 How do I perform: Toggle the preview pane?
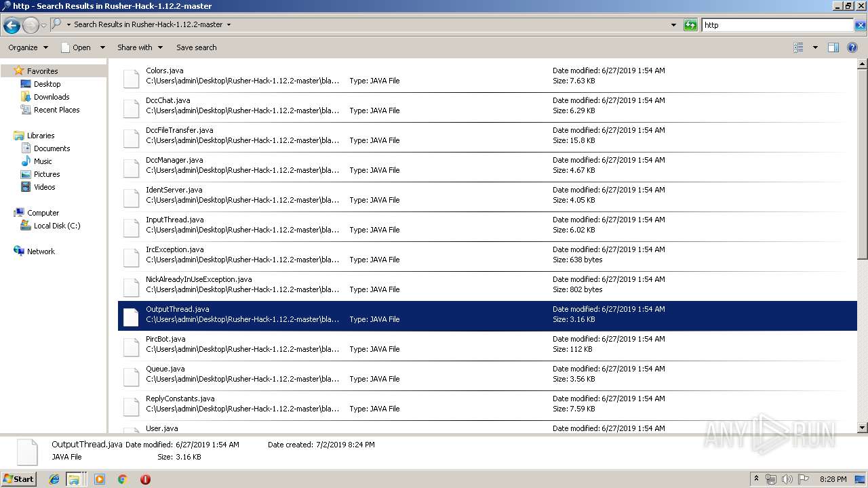833,47
